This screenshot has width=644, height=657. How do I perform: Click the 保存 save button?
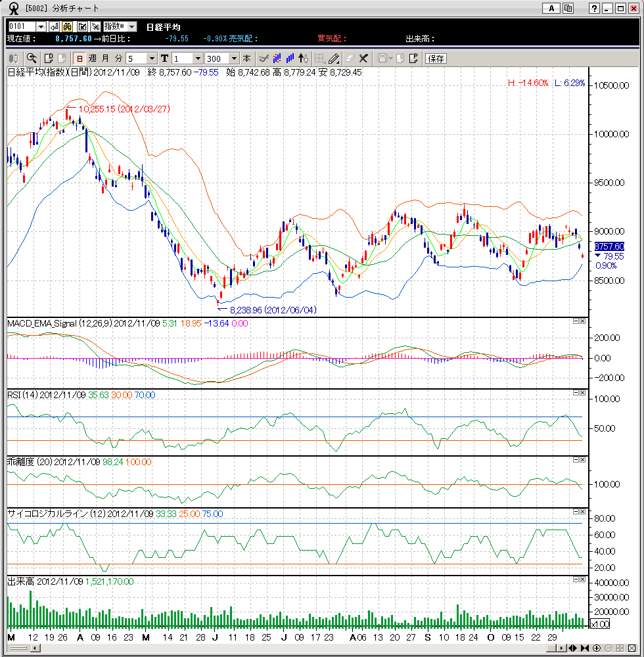point(436,58)
